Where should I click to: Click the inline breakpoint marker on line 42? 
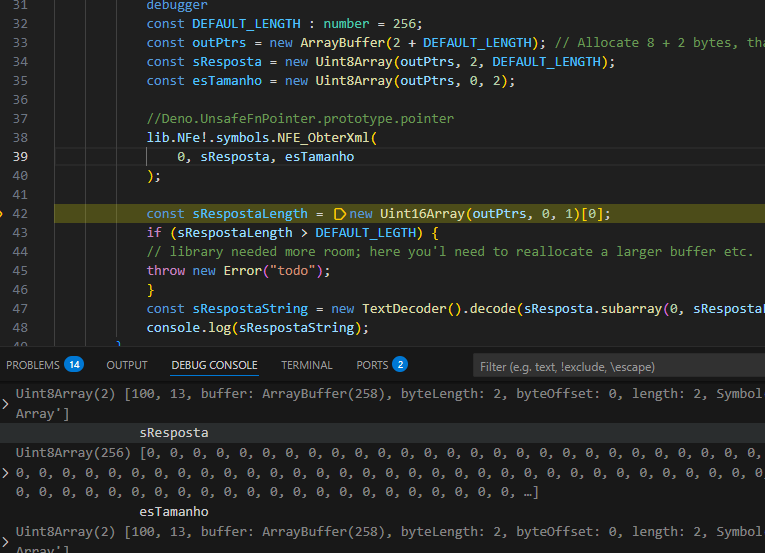click(x=340, y=214)
